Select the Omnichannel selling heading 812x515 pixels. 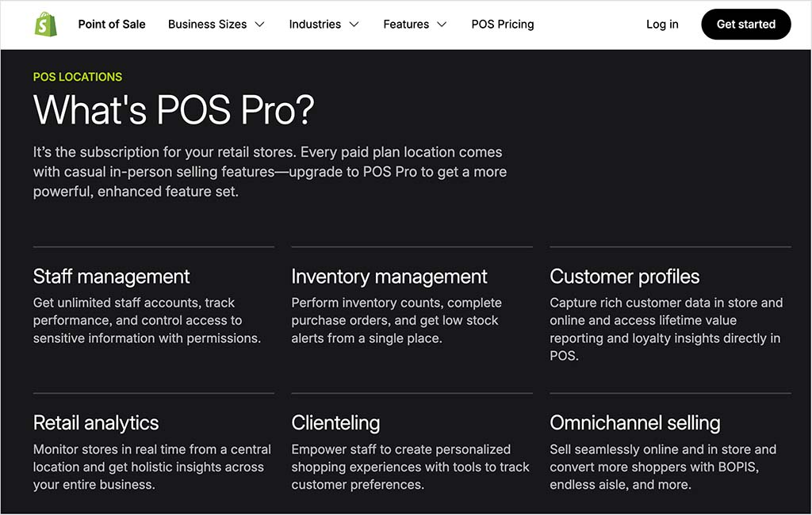pyautogui.click(x=634, y=422)
